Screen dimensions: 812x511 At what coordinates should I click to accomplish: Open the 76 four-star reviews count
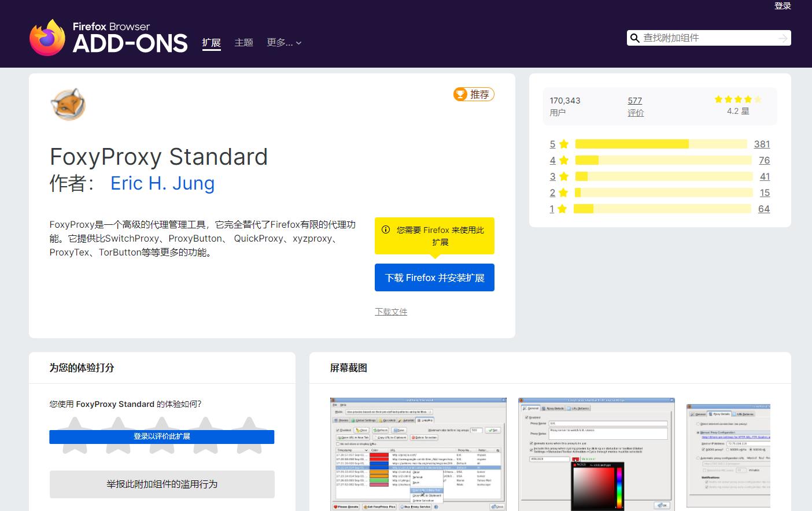click(x=764, y=160)
